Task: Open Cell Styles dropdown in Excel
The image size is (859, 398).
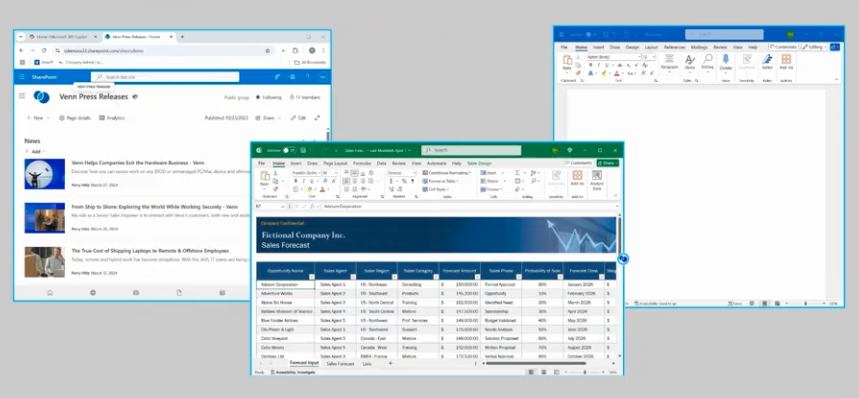Action: pyautogui.click(x=437, y=189)
